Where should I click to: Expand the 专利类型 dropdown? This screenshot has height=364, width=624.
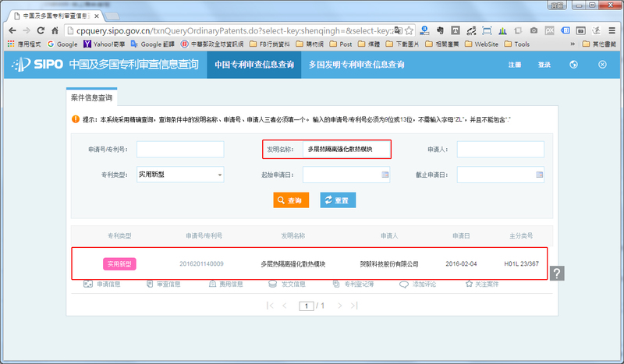click(180, 175)
